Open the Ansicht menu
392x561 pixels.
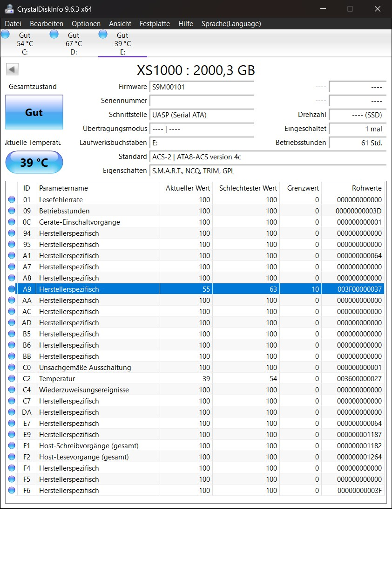tap(120, 23)
